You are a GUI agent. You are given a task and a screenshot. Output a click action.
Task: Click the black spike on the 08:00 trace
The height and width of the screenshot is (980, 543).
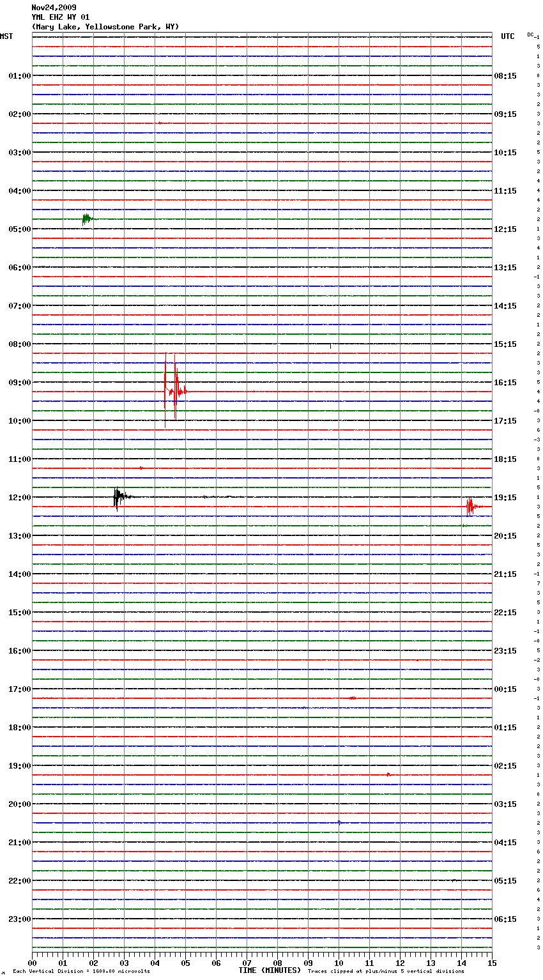(x=330, y=346)
